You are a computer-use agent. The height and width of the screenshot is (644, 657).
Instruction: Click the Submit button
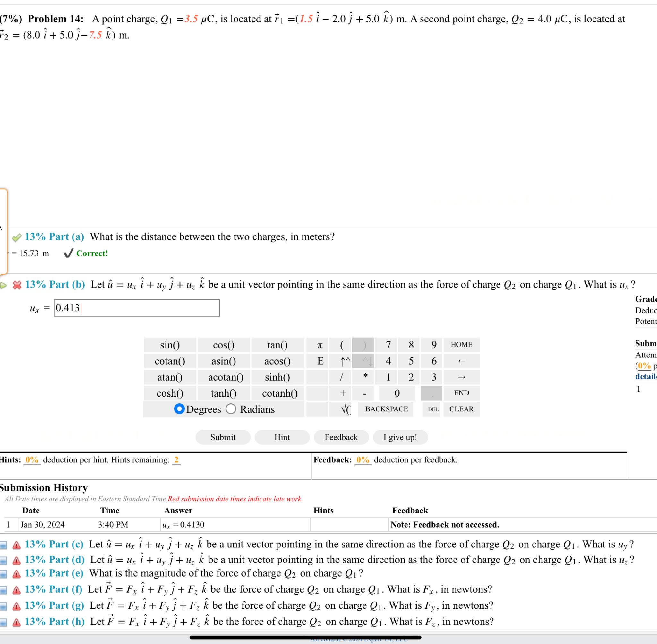pyautogui.click(x=223, y=437)
